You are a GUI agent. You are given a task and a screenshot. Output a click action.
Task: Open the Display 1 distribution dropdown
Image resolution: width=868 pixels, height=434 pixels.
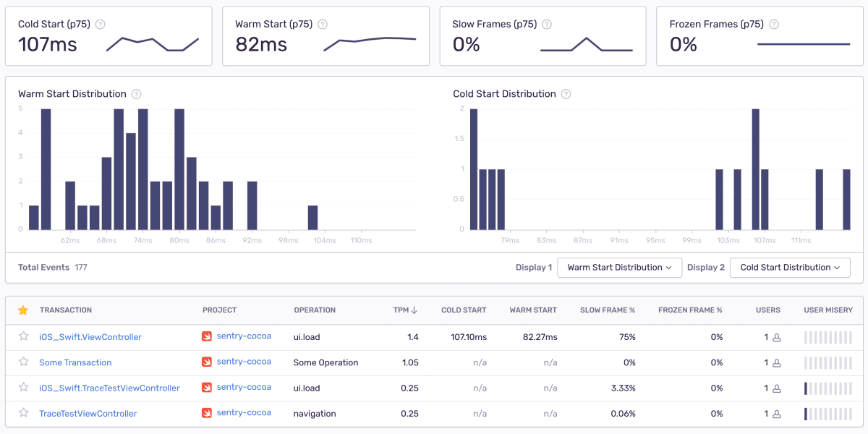pos(619,267)
